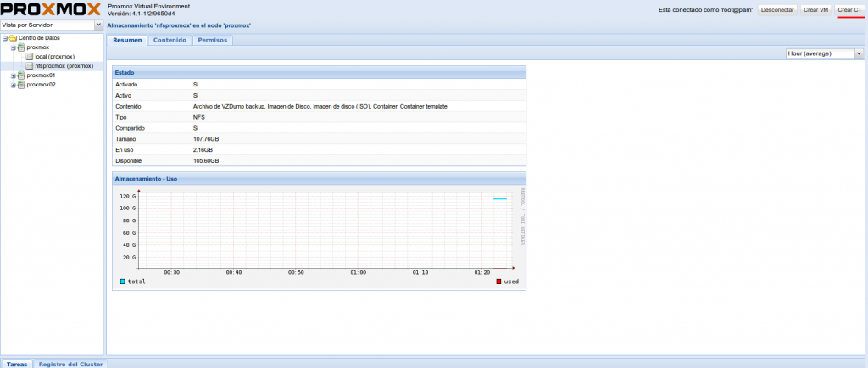868x368 pixels.
Task: Click the Desconectar button
Action: 777,9
